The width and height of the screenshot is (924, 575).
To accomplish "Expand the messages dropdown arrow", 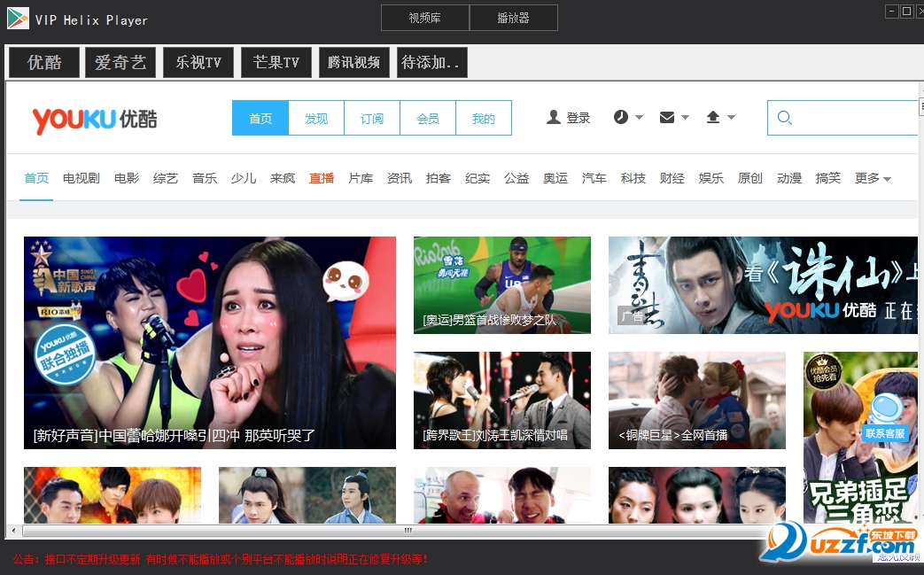I will point(685,117).
